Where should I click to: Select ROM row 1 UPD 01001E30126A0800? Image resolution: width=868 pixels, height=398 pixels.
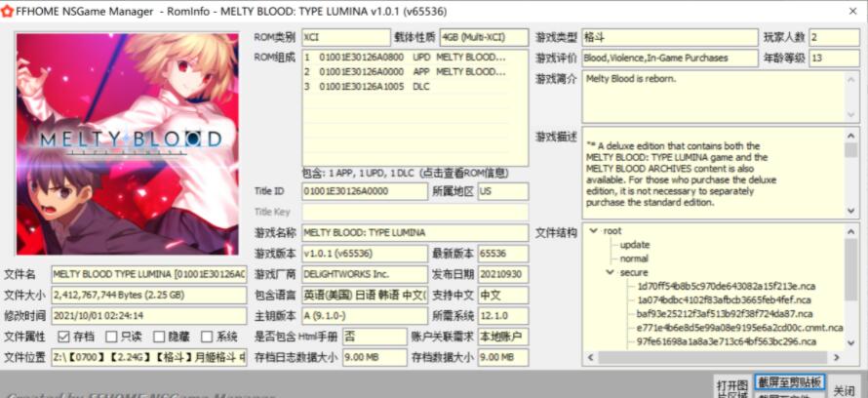[x=405, y=58]
